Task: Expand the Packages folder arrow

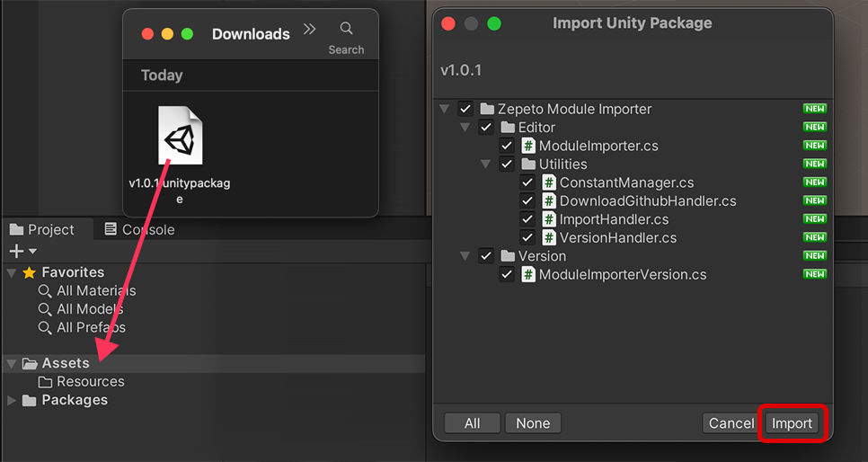Action: pyautogui.click(x=11, y=400)
